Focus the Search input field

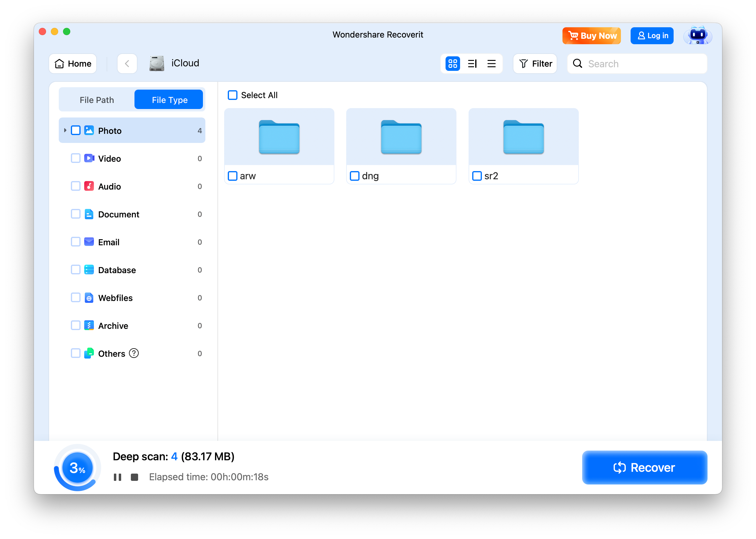click(638, 63)
